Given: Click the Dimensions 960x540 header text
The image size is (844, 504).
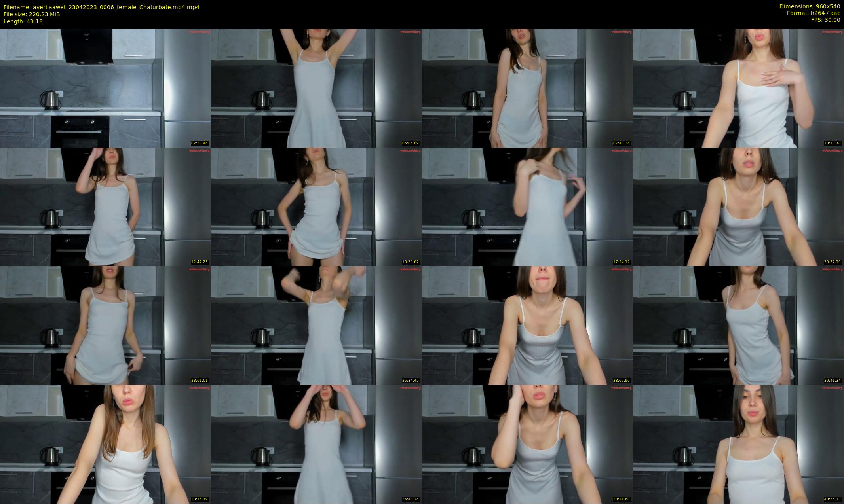Looking at the screenshot, I should (810, 6).
